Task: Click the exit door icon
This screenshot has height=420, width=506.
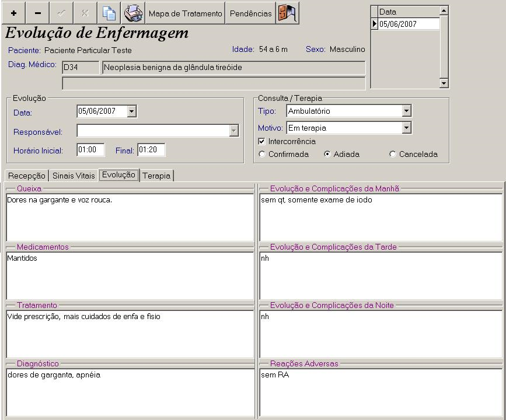Action: pos(287,13)
